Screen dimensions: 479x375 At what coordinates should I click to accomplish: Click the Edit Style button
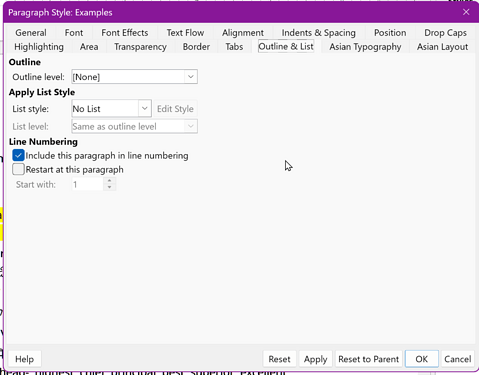[x=175, y=109]
